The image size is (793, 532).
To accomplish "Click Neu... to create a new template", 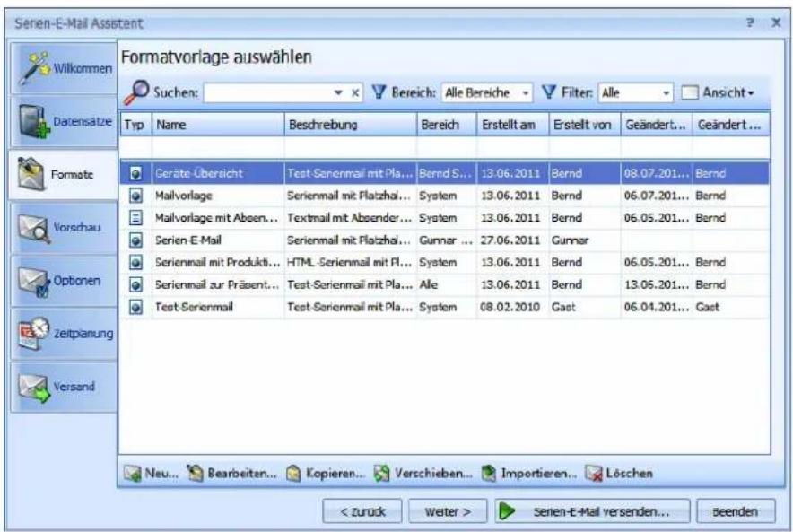I will tap(152, 474).
